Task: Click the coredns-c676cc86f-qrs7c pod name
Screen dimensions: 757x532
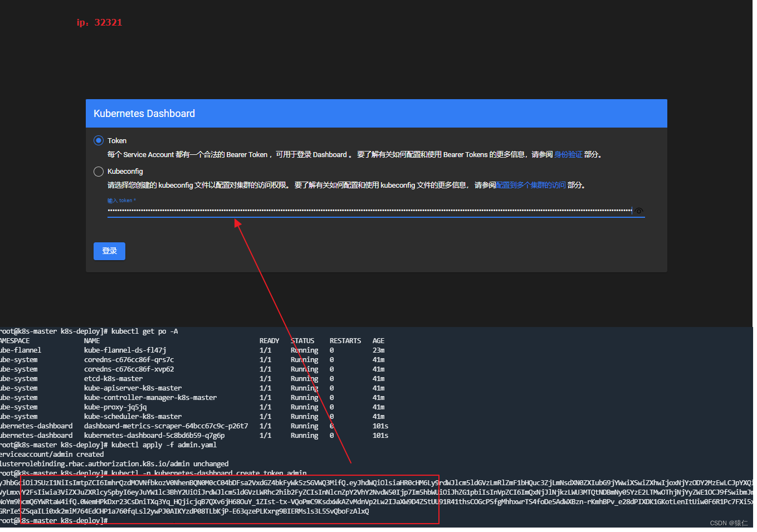Action: tap(129, 360)
